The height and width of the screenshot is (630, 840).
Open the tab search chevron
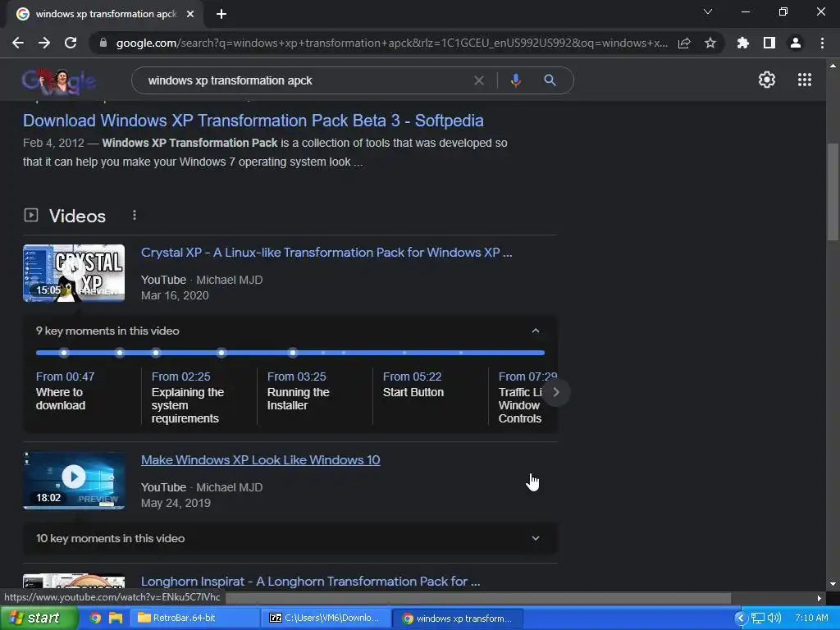708,11
